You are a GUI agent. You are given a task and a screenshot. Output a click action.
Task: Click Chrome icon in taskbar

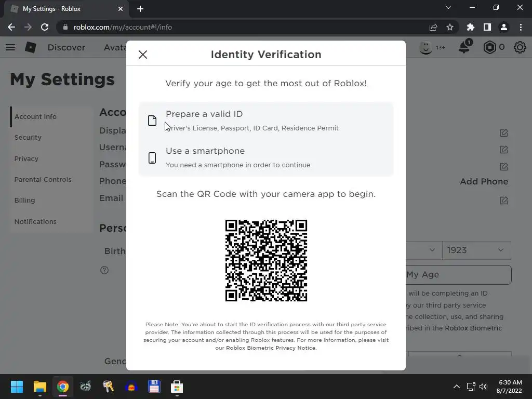pos(63,387)
